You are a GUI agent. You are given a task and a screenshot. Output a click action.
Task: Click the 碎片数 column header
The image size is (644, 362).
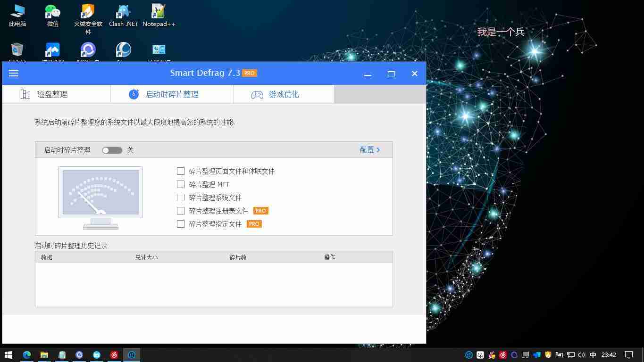click(238, 257)
